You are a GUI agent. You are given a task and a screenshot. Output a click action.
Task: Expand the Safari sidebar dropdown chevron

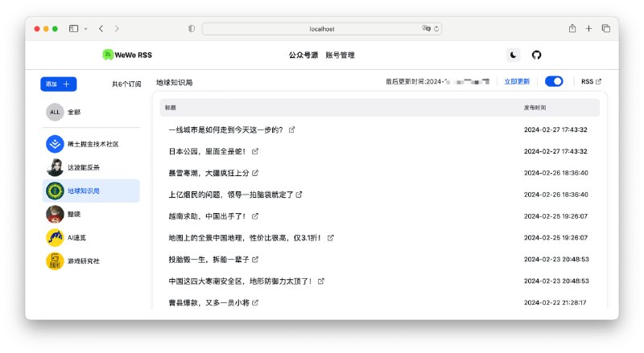85,28
